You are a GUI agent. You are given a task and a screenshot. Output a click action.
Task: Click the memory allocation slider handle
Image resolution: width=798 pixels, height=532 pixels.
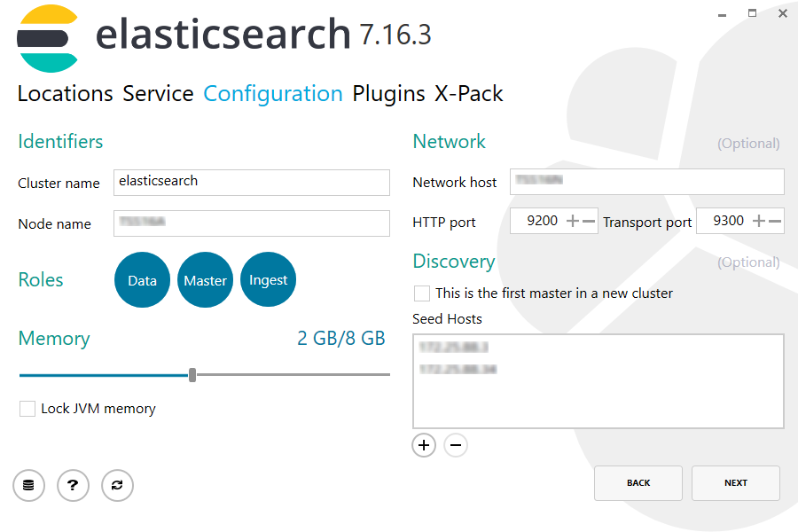(x=192, y=375)
